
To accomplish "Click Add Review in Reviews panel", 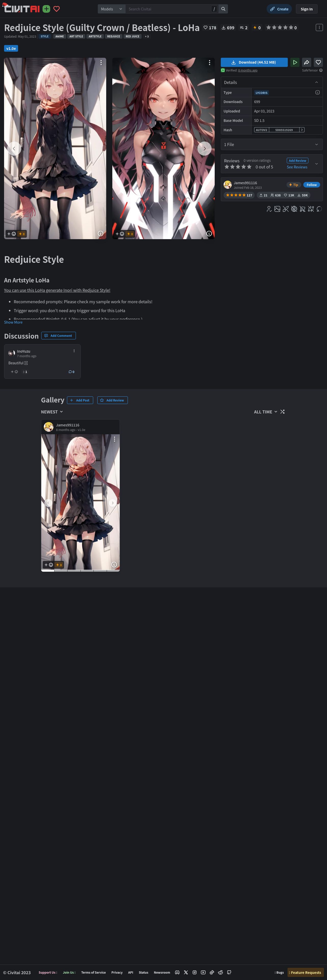I will 297,161.
